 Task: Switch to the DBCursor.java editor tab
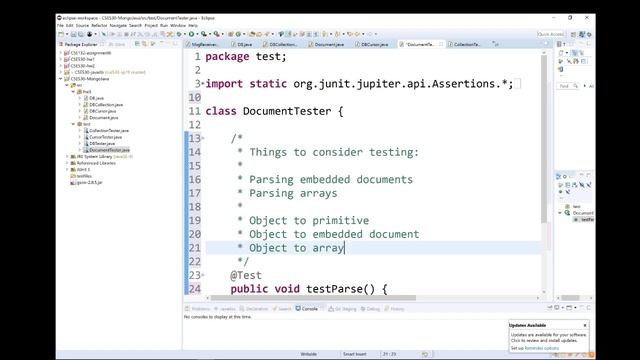tap(374, 44)
